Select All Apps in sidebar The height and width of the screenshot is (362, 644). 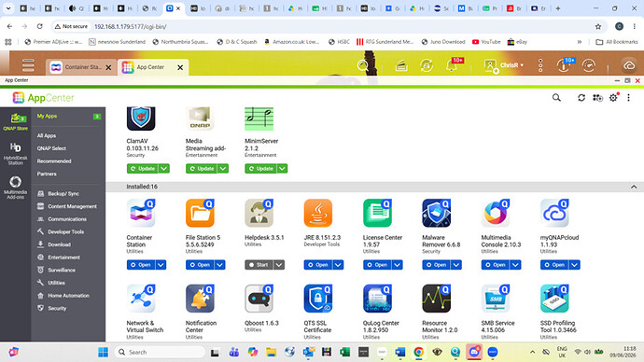click(47, 135)
